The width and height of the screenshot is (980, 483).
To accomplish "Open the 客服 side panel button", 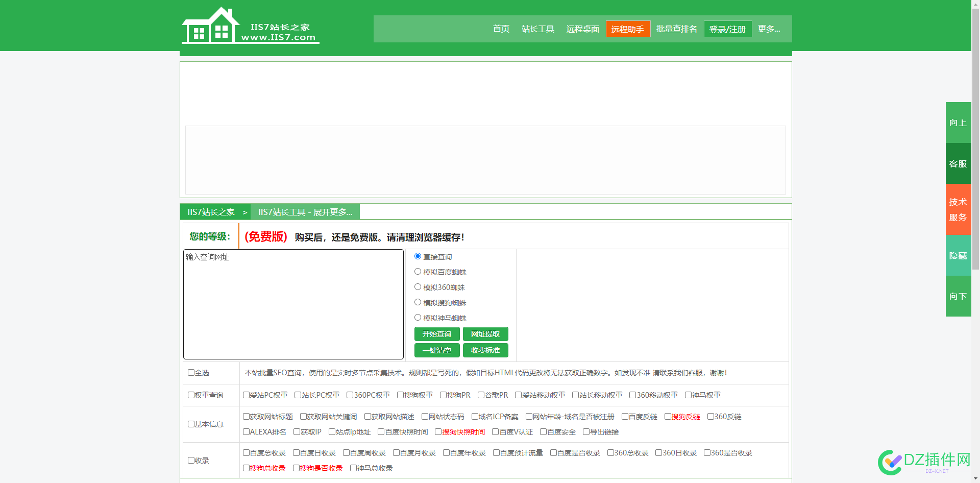I will pos(958,163).
